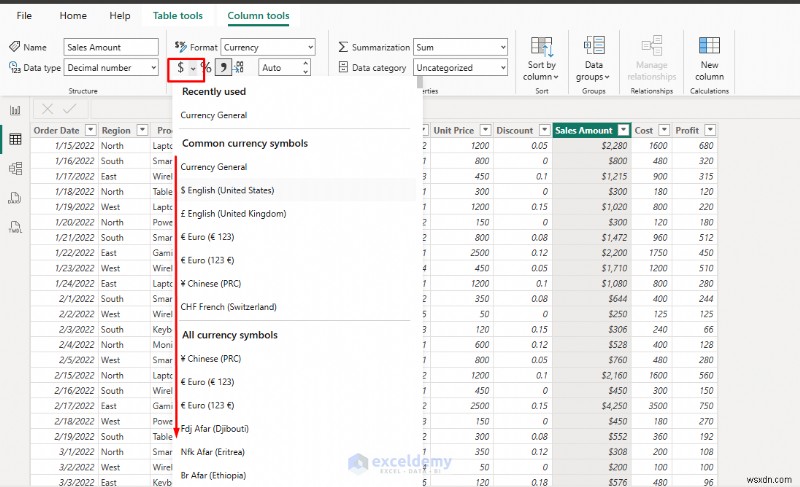Viewport: 800px width, 487px height.
Task: Open the Region column filter dropdown
Action: [142, 130]
